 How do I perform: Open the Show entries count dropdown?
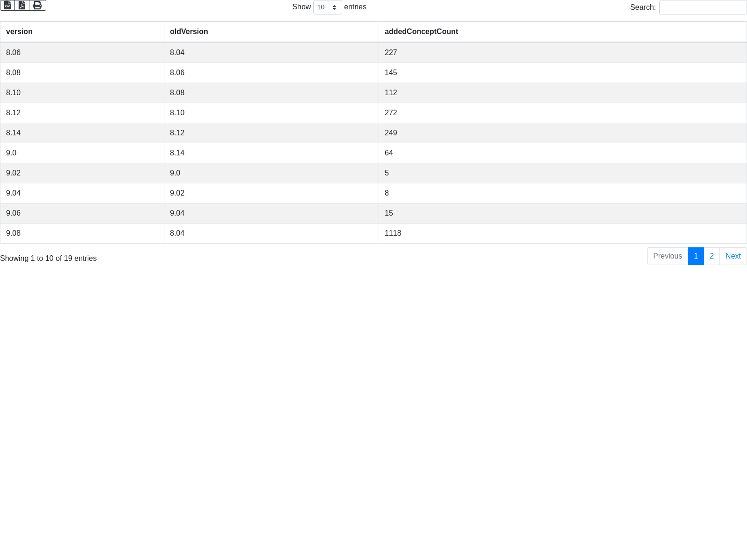click(327, 7)
